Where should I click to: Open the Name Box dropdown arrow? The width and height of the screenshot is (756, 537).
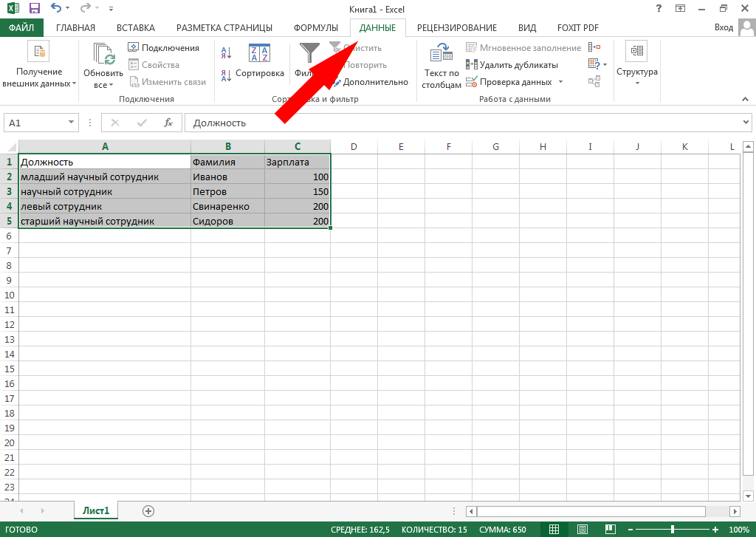(72, 123)
